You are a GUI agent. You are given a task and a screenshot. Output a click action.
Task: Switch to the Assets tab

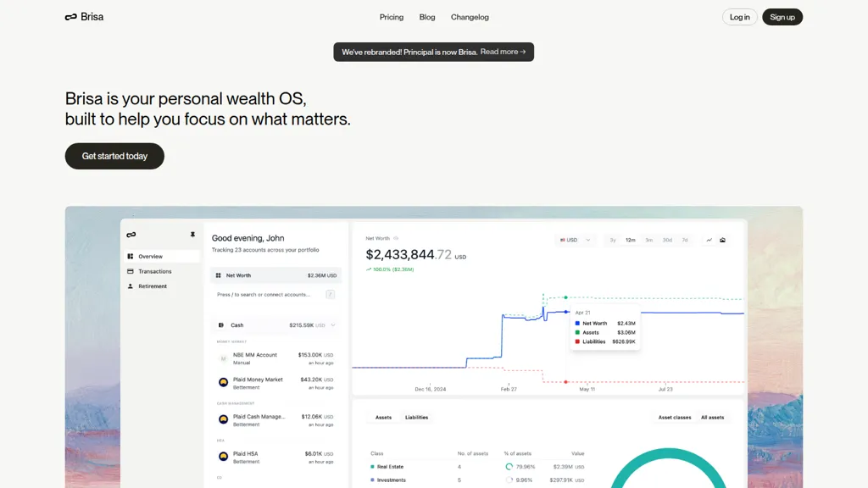[384, 418]
